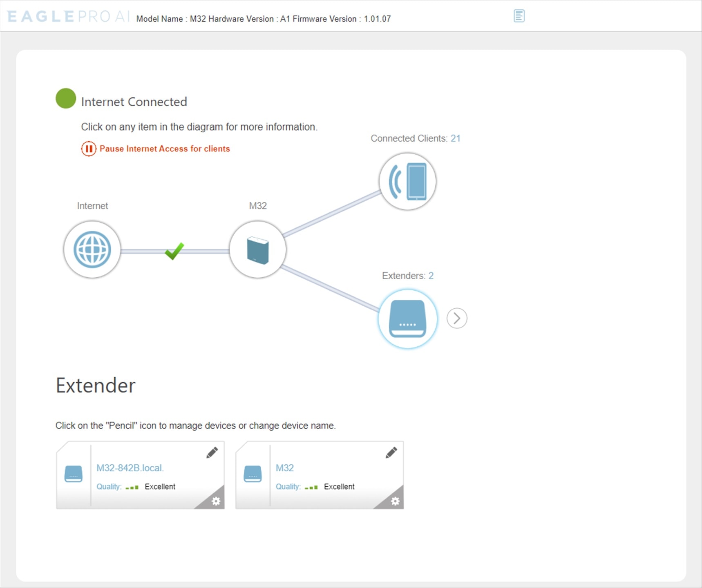Click the 'Excellent' text on the M32 extender card
Image resolution: width=702 pixels, height=588 pixels.
[339, 487]
